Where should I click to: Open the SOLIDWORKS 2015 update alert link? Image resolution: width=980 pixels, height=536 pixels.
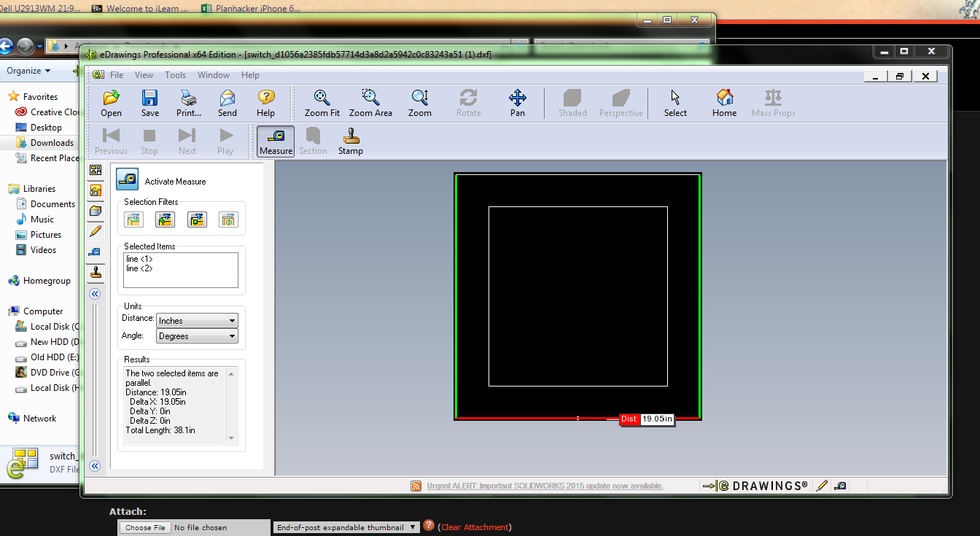tap(543, 485)
